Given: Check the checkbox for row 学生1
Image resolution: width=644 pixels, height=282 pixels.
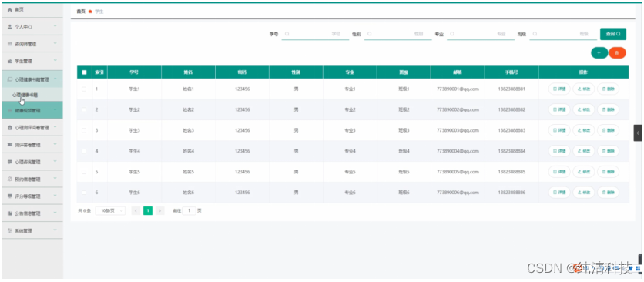Looking at the screenshot, I should click(x=84, y=89).
